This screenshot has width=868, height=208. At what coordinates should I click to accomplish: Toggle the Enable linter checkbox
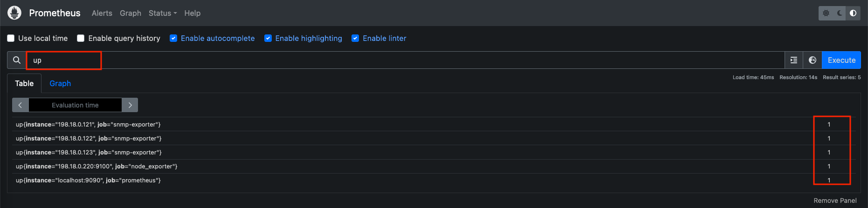click(x=355, y=38)
